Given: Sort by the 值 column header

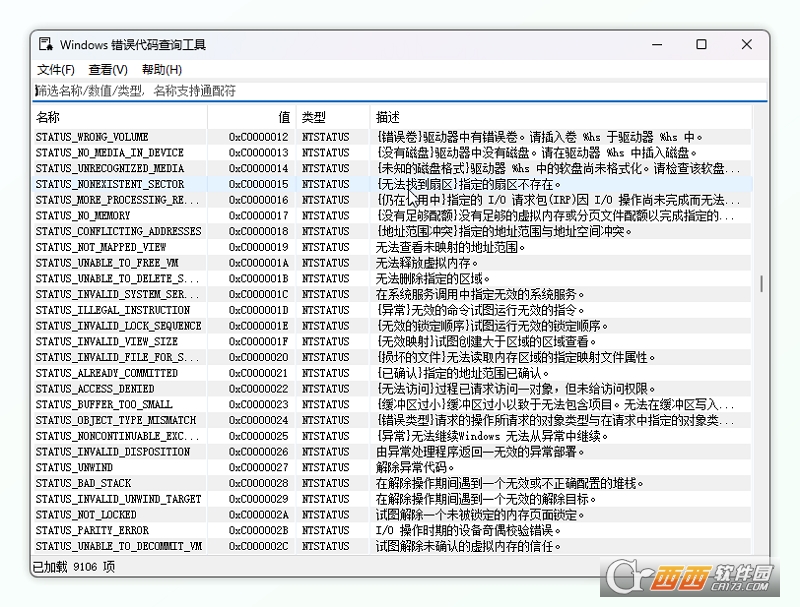Looking at the screenshot, I should [x=252, y=117].
